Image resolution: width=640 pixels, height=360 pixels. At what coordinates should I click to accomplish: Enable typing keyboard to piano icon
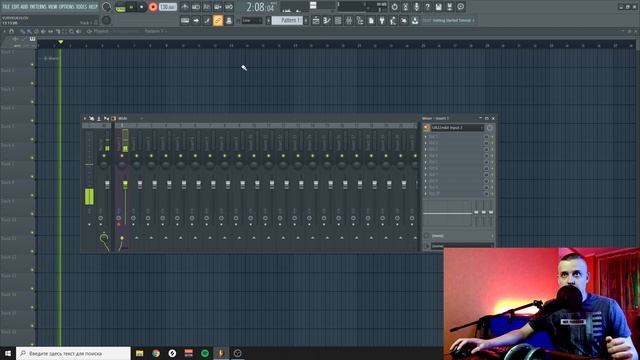[x=185, y=20]
